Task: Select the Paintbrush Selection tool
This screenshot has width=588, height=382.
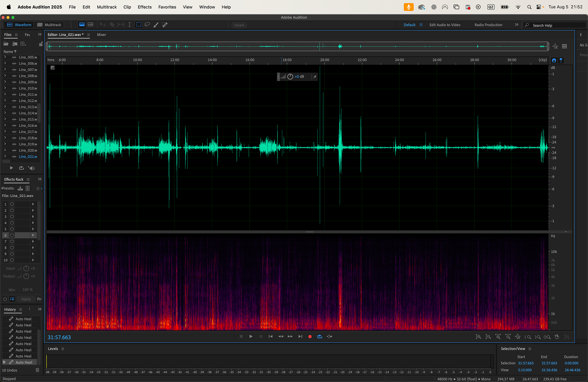Action: [x=156, y=25]
